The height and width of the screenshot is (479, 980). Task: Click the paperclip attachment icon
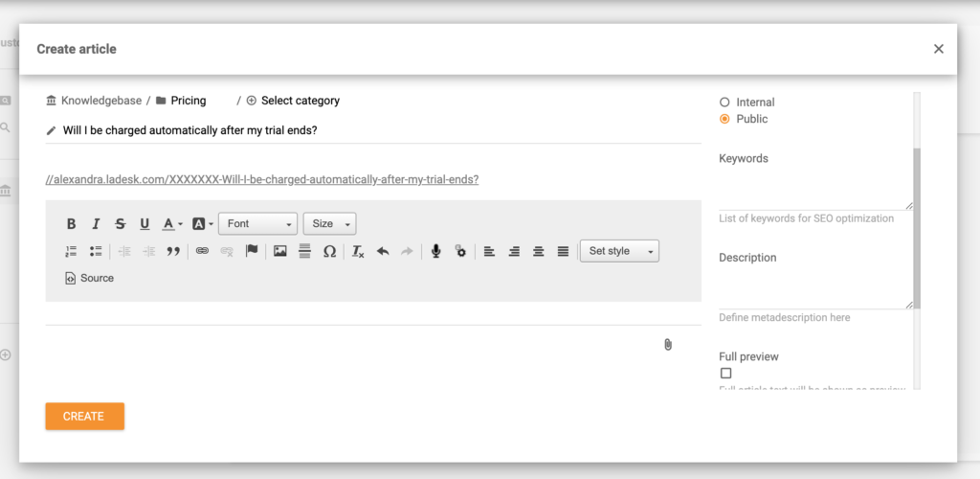(668, 344)
